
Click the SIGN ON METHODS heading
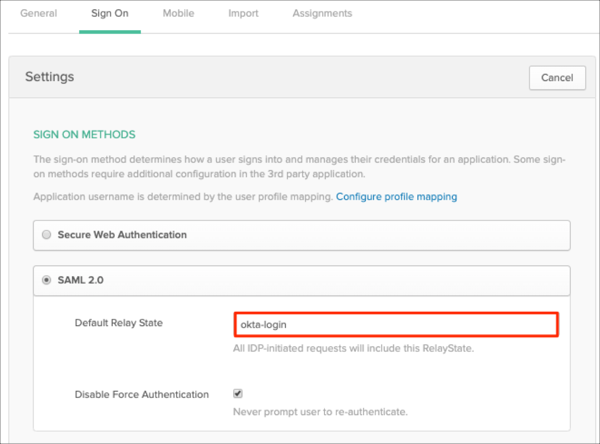[84, 134]
